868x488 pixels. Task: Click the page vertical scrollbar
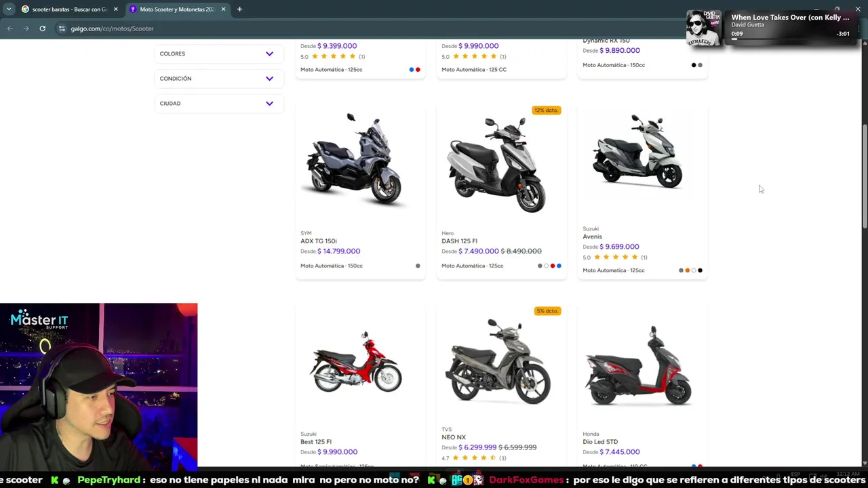(864, 176)
